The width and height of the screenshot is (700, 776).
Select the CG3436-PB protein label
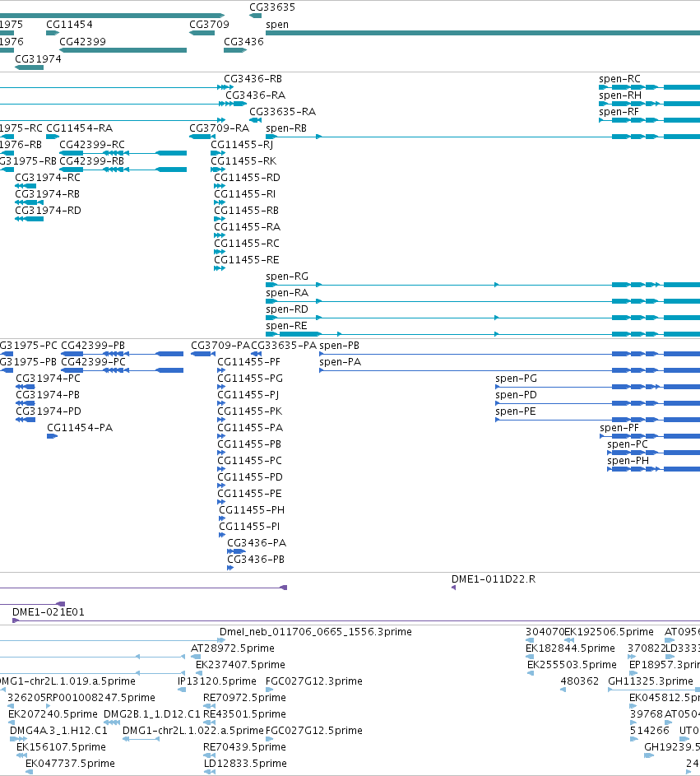256,560
